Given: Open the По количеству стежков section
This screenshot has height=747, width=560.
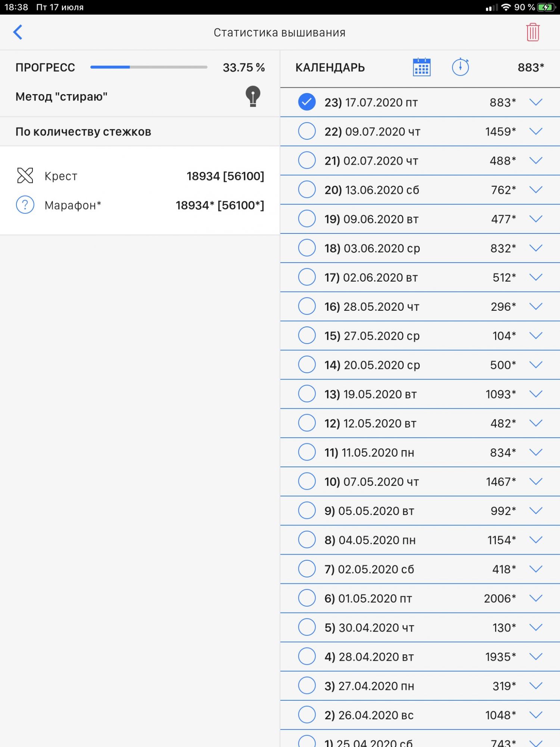Looking at the screenshot, I should click(x=83, y=132).
